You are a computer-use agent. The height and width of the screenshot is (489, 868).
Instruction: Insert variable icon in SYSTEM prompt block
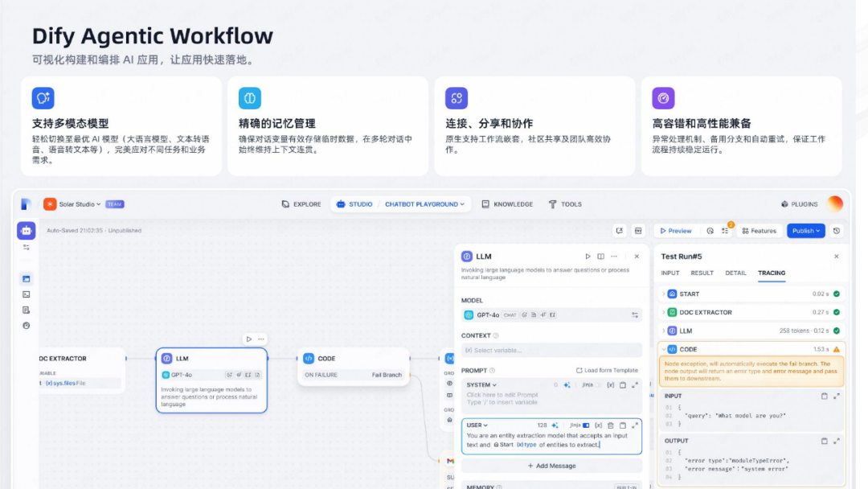click(611, 385)
